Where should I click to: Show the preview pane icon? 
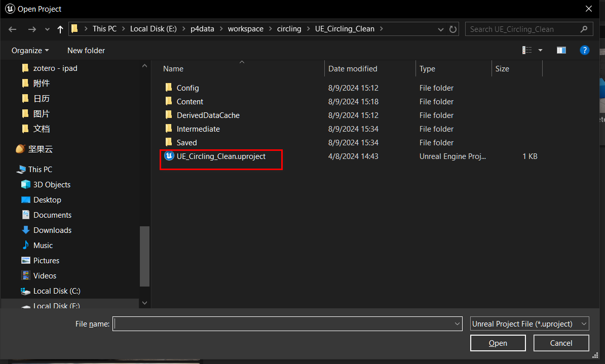click(561, 50)
